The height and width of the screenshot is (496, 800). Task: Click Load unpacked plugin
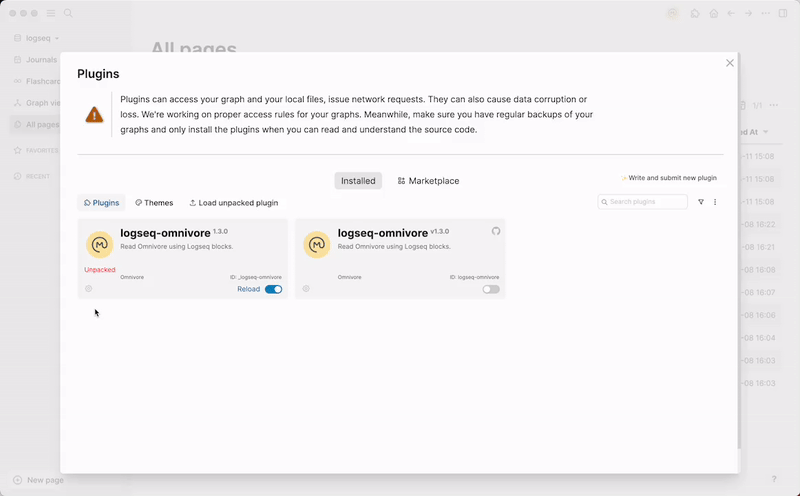pyautogui.click(x=234, y=203)
